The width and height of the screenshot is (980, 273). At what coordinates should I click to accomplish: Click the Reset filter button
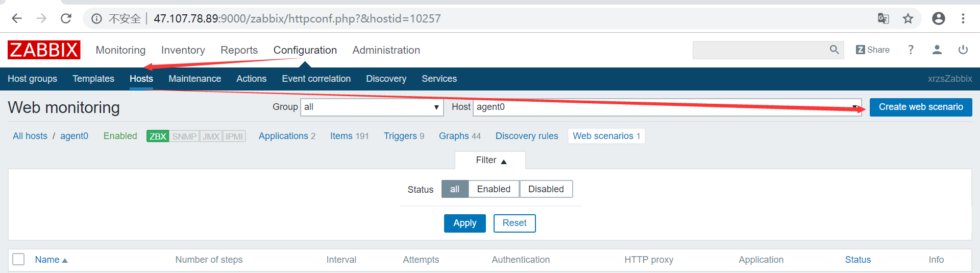coord(514,223)
